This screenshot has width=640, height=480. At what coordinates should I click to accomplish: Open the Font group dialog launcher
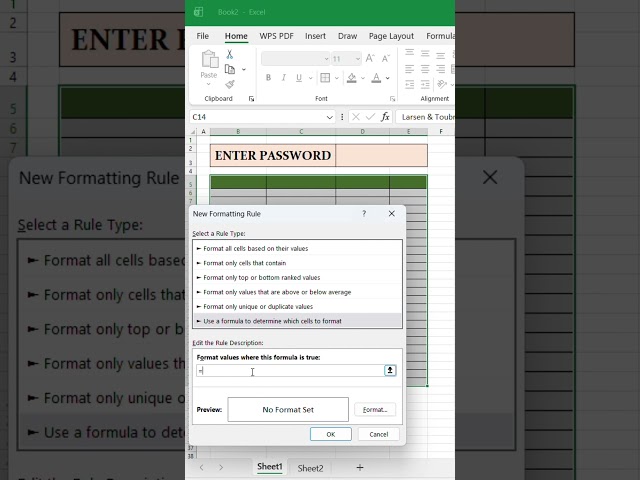392,99
